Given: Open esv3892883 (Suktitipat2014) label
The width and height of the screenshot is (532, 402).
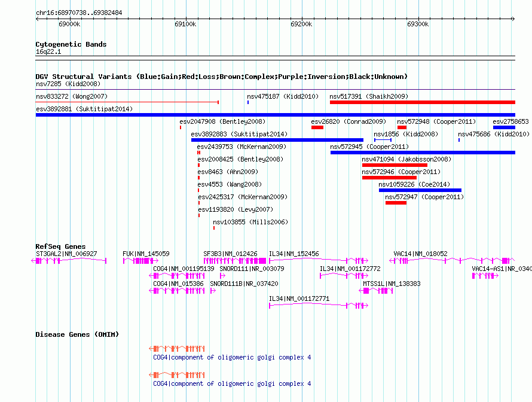Looking at the screenshot, I should pos(239,134).
